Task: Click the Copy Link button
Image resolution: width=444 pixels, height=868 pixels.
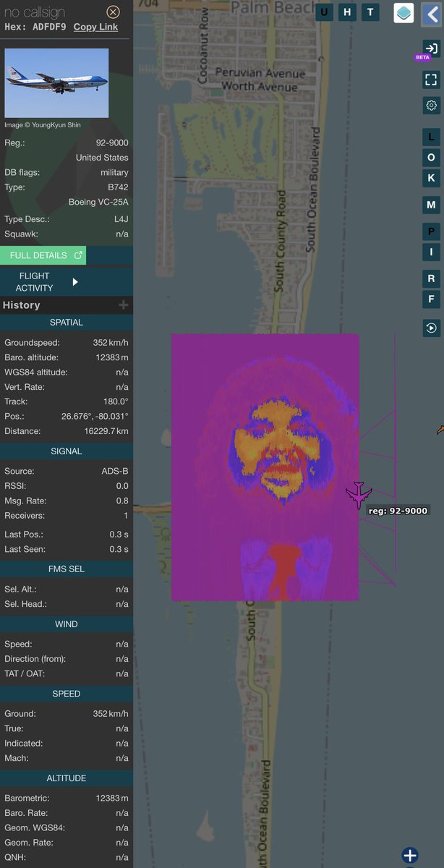Action: click(x=95, y=27)
